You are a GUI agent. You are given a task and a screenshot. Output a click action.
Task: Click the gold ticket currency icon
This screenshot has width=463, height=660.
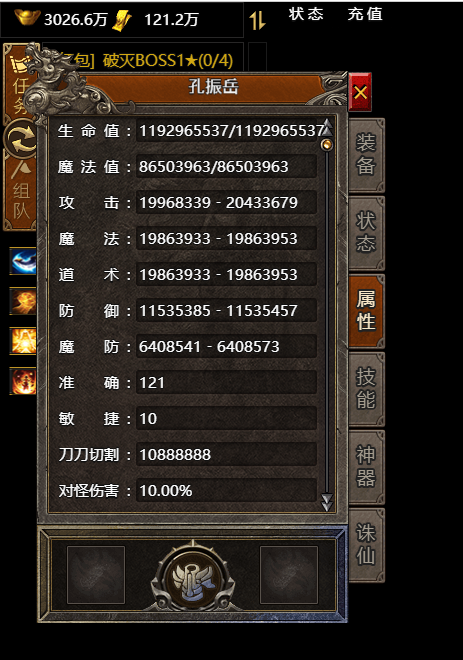[x=122, y=21]
